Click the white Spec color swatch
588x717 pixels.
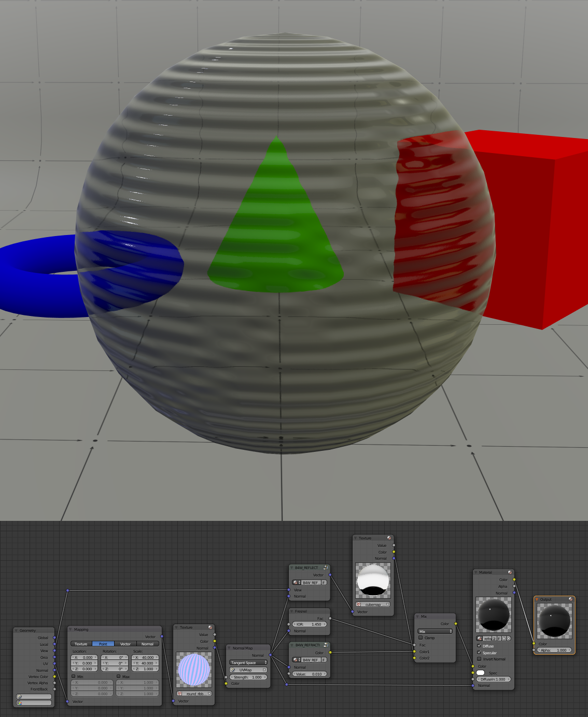(x=481, y=673)
